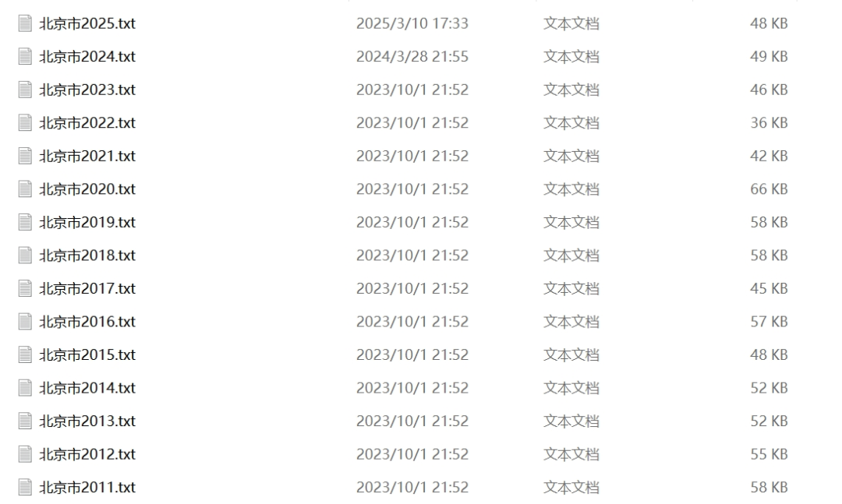Select the text file icon for 北京市2023.txt
The image size is (842, 504).
(25, 90)
